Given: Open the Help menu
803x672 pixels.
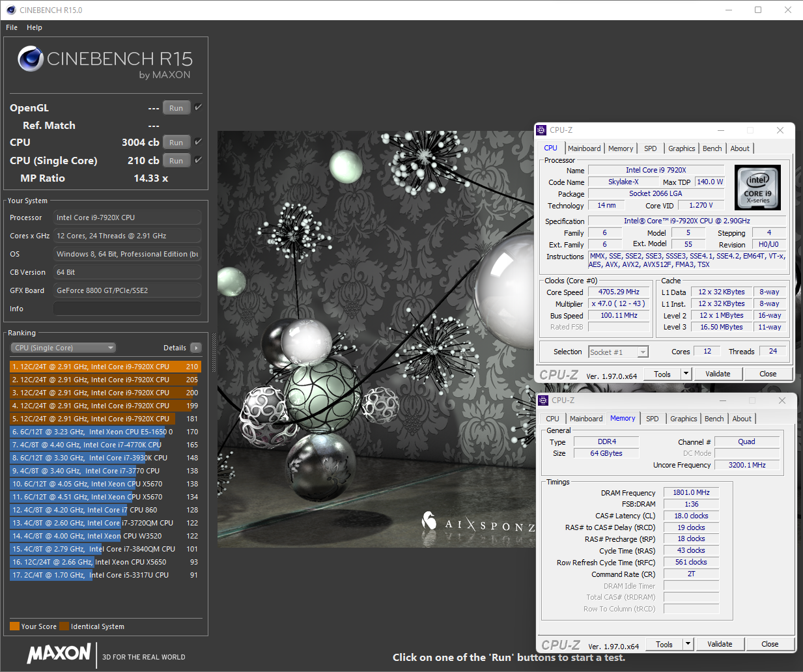Looking at the screenshot, I should pyautogui.click(x=35, y=27).
